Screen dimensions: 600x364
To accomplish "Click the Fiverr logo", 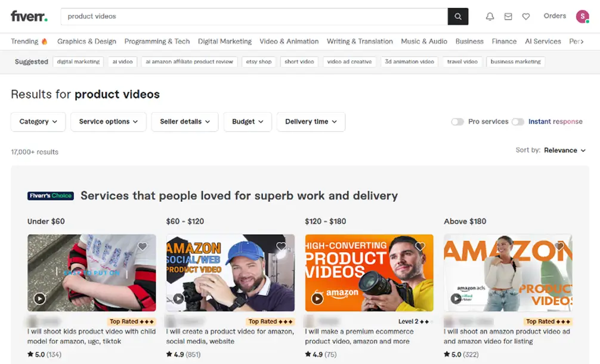I will coord(29,17).
